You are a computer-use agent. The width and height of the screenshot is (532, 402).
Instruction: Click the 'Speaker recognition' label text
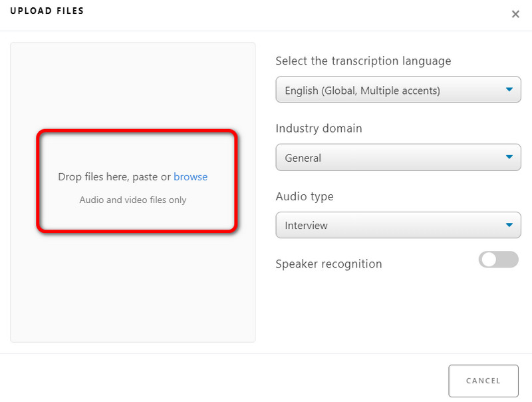coord(329,264)
